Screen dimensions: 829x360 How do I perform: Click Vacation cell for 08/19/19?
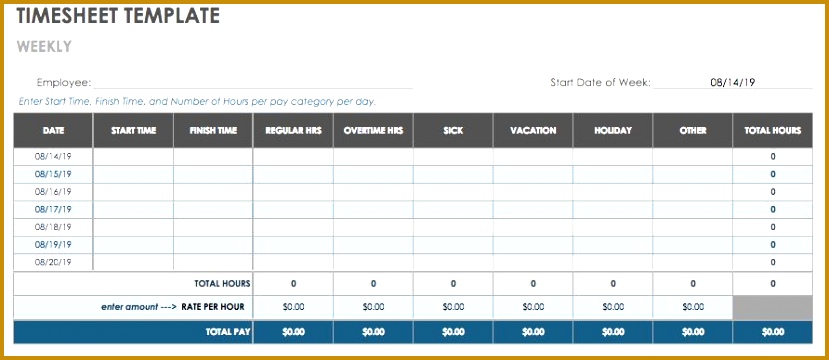533,245
